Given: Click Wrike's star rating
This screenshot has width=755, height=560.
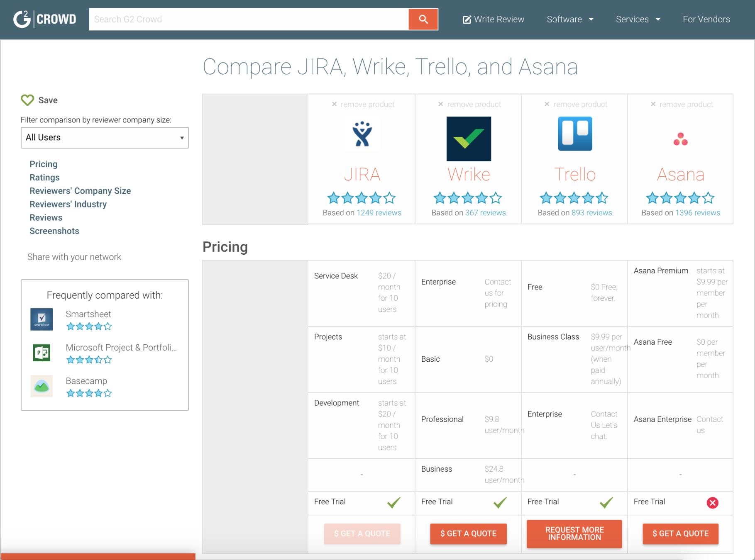Looking at the screenshot, I should (x=468, y=198).
